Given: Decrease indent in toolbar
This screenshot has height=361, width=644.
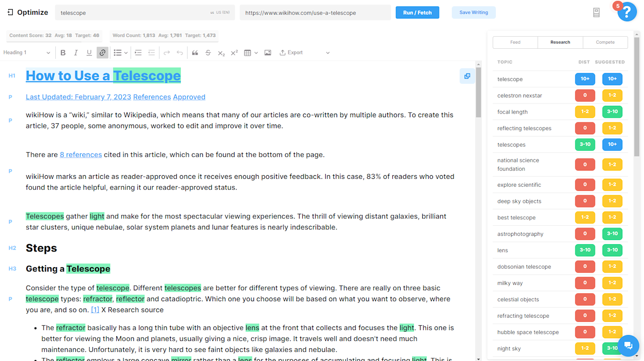Looking at the screenshot, I should pyautogui.click(x=151, y=53).
